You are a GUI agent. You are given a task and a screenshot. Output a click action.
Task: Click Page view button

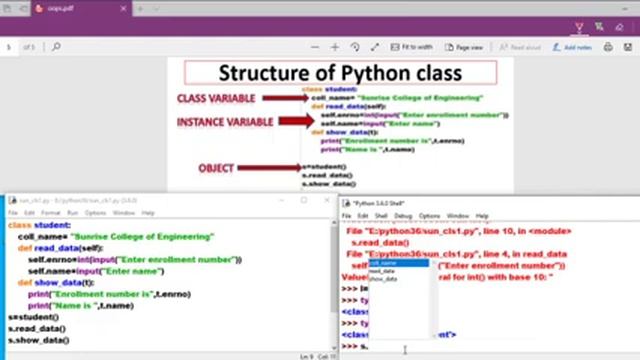point(464,47)
